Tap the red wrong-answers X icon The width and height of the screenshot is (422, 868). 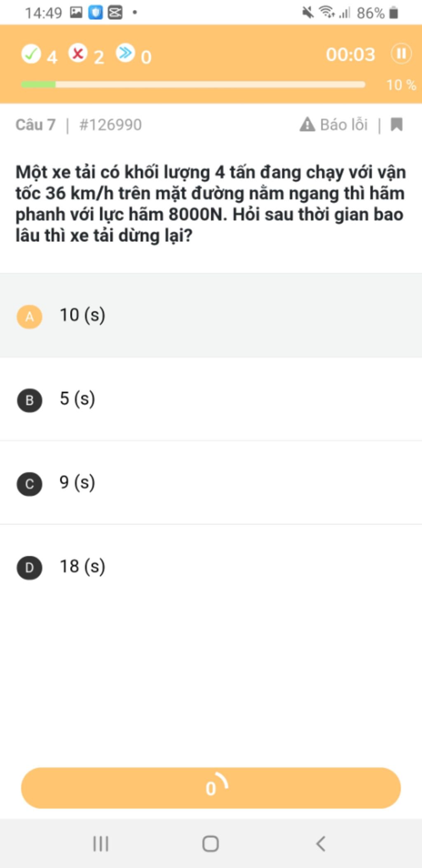tap(78, 53)
